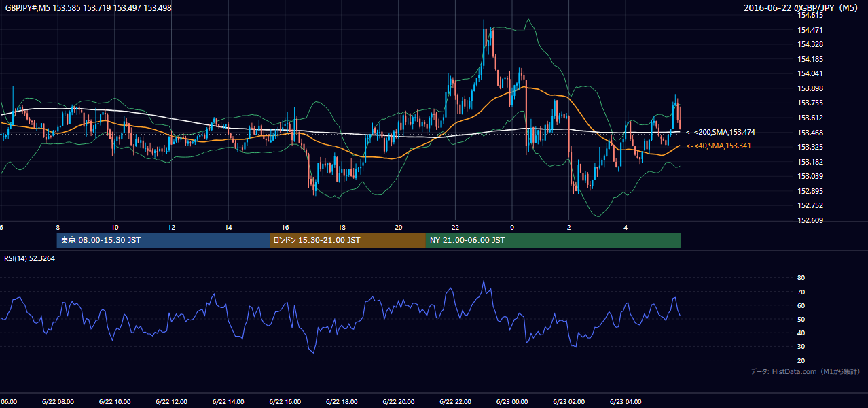This screenshot has width=868, height=408.
Task: Click price axis value 154.328
Action: click(811, 44)
